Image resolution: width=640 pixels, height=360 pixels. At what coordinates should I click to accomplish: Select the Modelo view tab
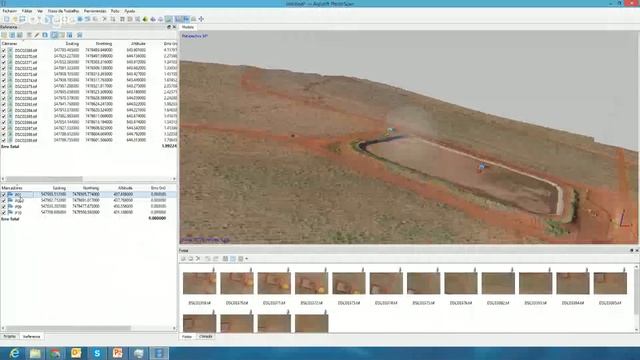pos(188,27)
